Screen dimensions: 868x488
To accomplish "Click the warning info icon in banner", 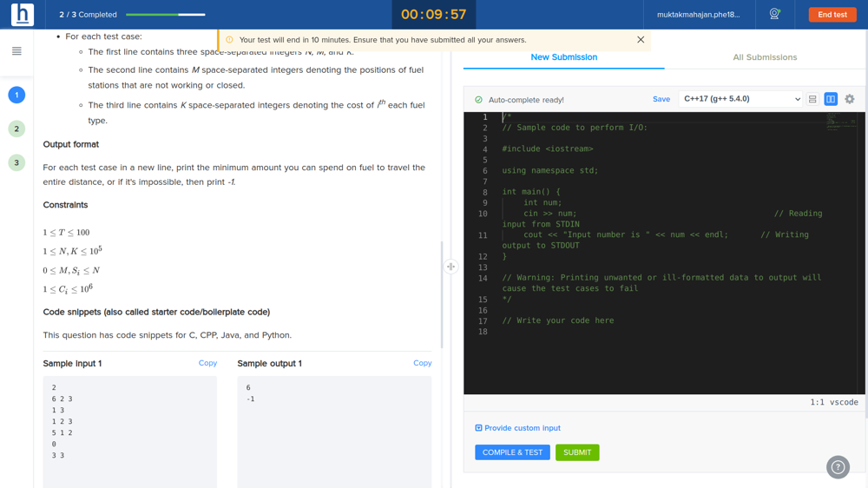I will pyautogui.click(x=229, y=40).
